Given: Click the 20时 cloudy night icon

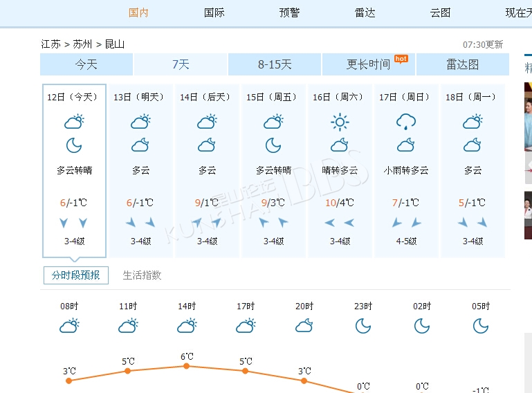Looking at the screenshot, I should (x=304, y=325).
